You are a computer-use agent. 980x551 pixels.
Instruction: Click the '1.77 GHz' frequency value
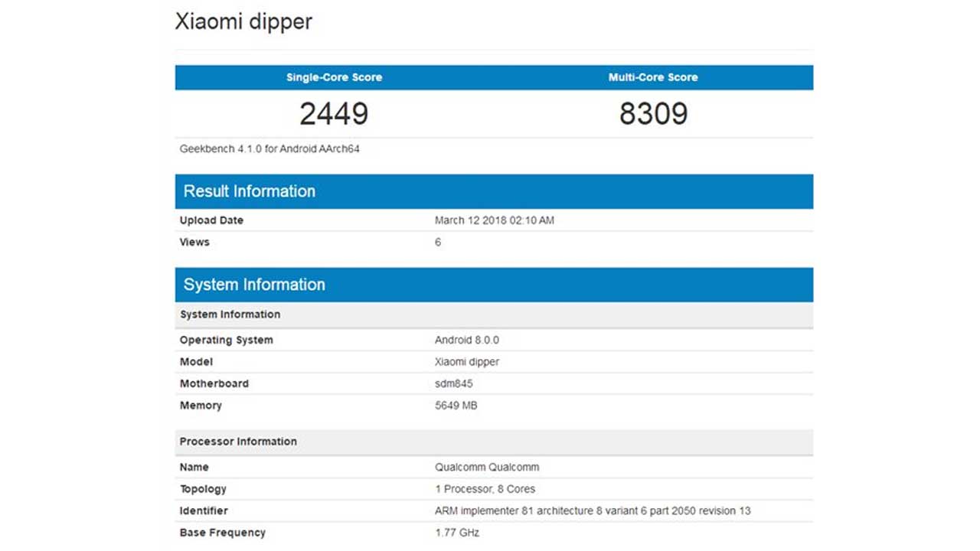point(457,533)
